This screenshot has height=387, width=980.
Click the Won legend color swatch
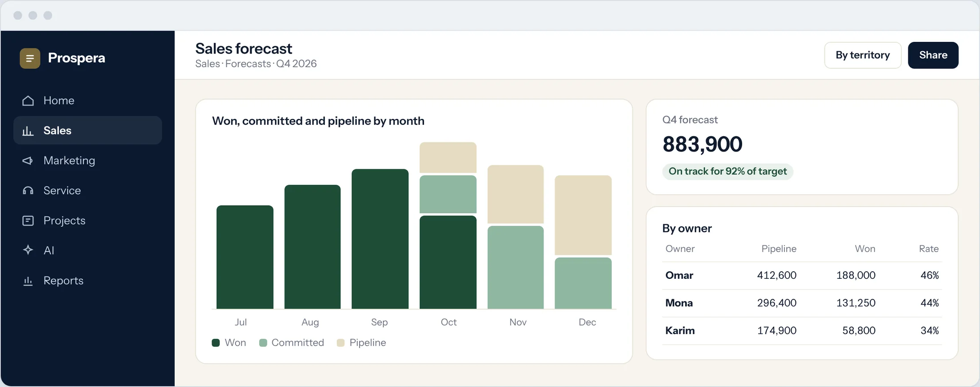pos(216,342)
